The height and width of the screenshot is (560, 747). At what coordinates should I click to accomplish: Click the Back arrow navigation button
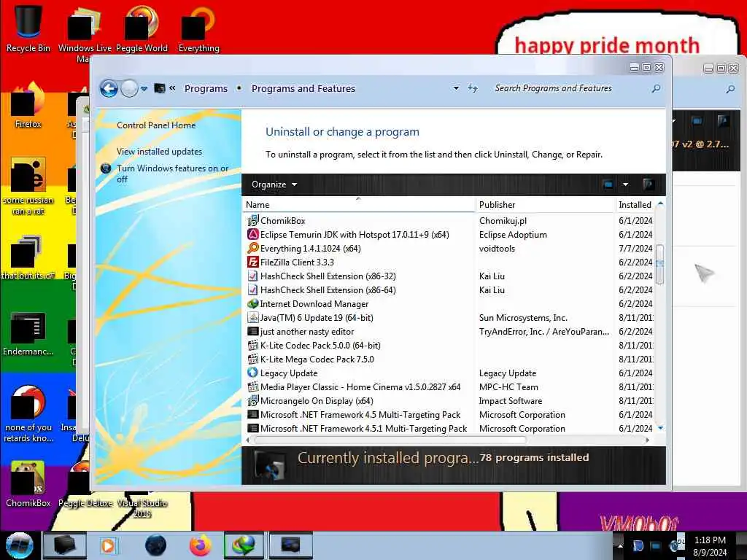tap(109, 88)
